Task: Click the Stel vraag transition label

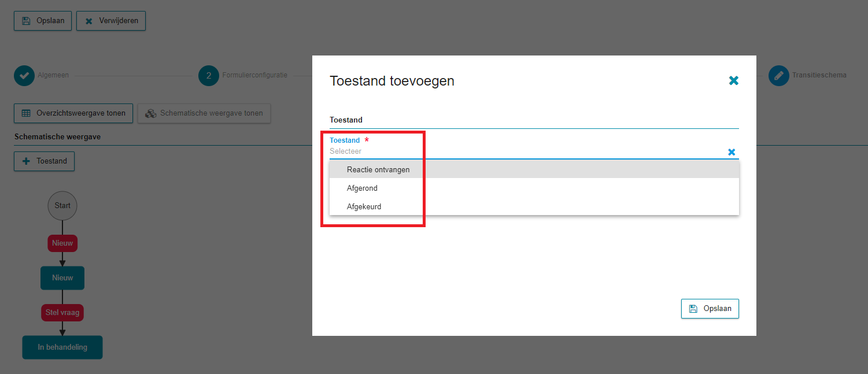Action: (x=62, y=313)
